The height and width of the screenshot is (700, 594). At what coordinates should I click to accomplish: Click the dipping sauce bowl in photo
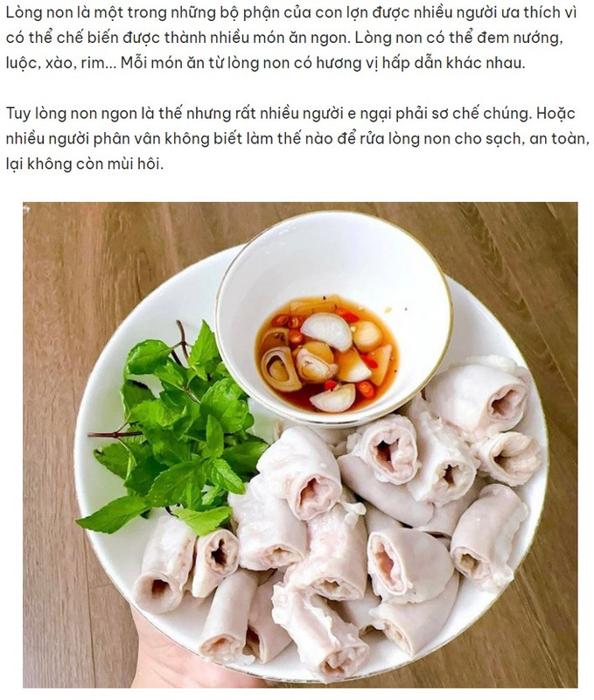click(334, 318)
